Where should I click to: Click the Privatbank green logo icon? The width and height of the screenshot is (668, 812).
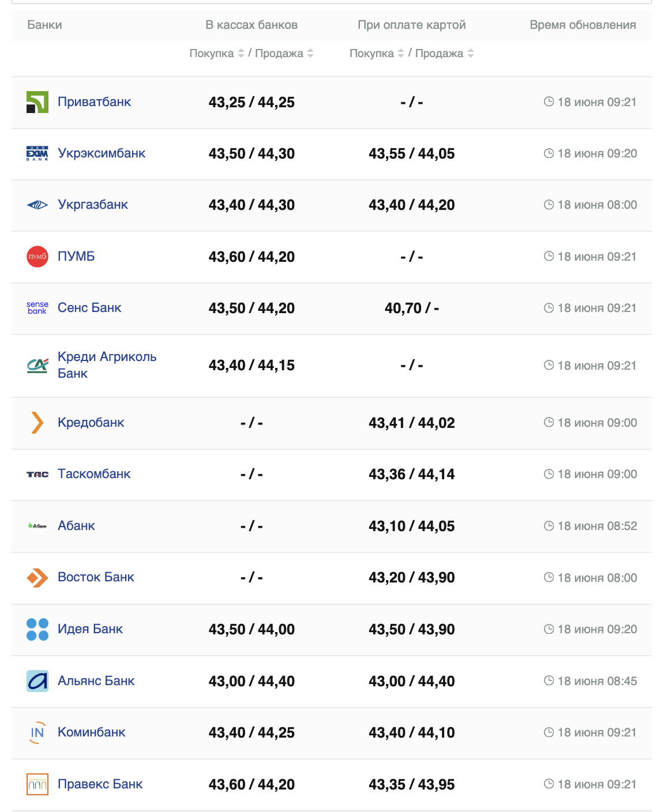(x=37, y=102)
